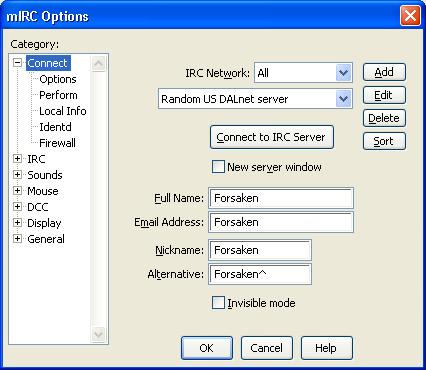
Task: Enable the New server window checkbox
Action: click(218, 167)
